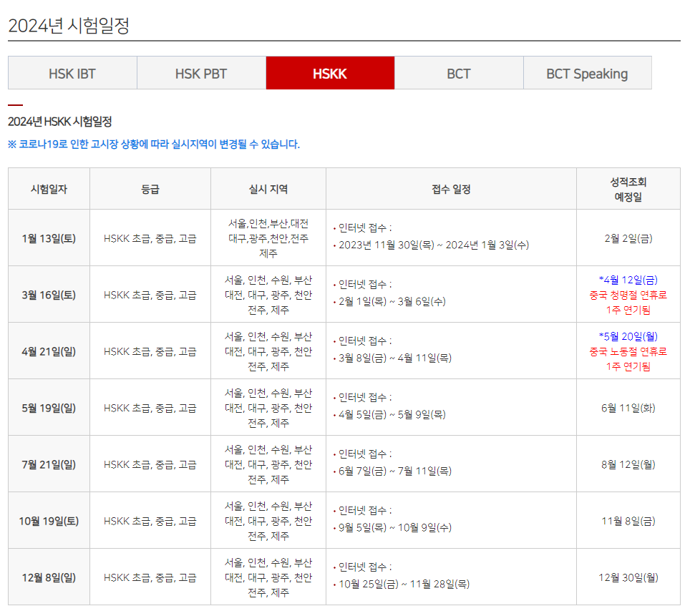Click the 11월 8일(금) result date
This screenshot has width=690, height=616.
628,521
